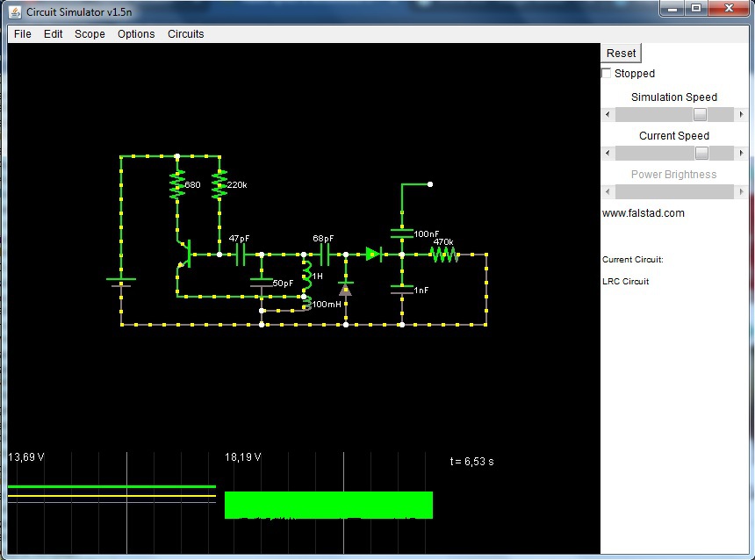Click Simulation Speed right arrow
This screenshot has width=755, height=560.
741,115
